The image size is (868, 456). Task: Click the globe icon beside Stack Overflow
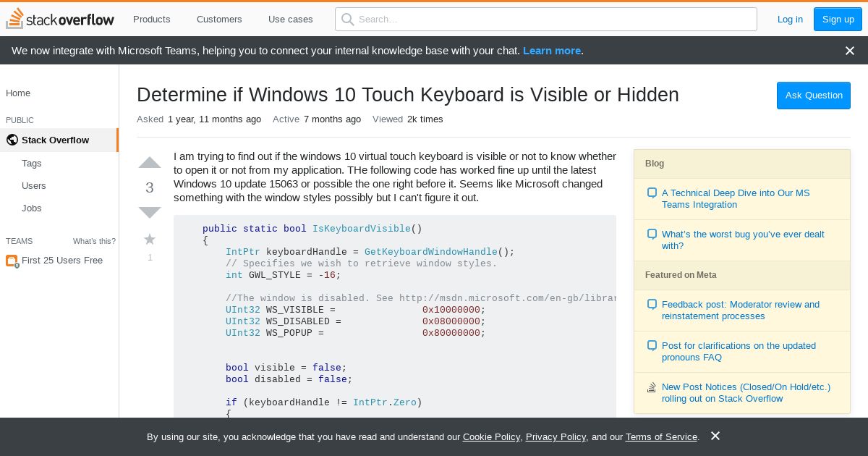12,140
